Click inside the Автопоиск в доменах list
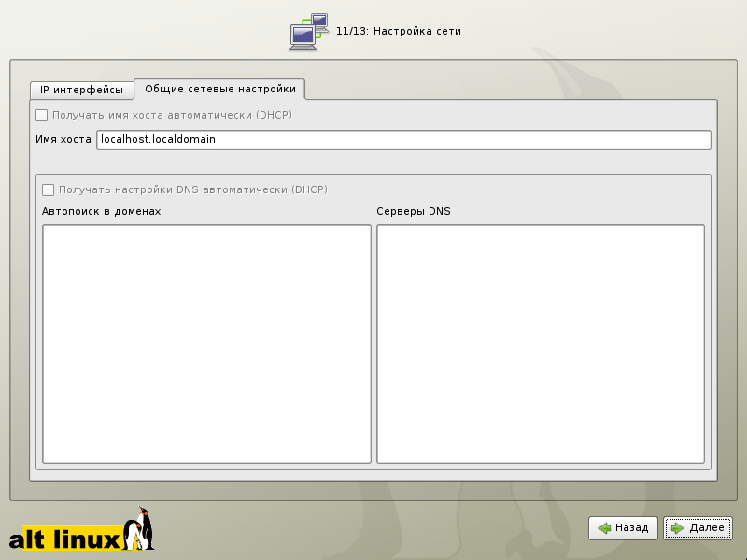Viewport: 747px width, 560px height. coord(206,343)
